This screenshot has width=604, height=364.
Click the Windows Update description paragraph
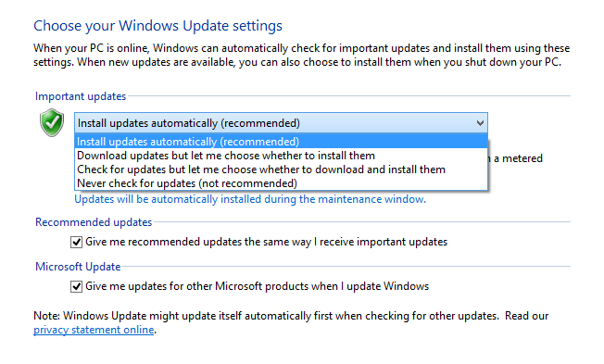pos(302,55)
